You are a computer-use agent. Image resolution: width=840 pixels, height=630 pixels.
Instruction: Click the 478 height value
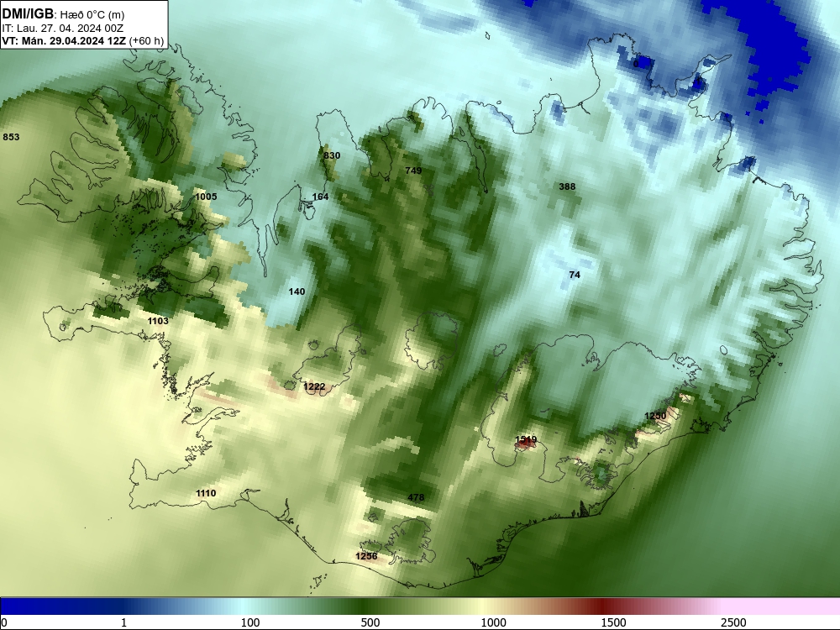pyautogui.click(x=416, y=497)
